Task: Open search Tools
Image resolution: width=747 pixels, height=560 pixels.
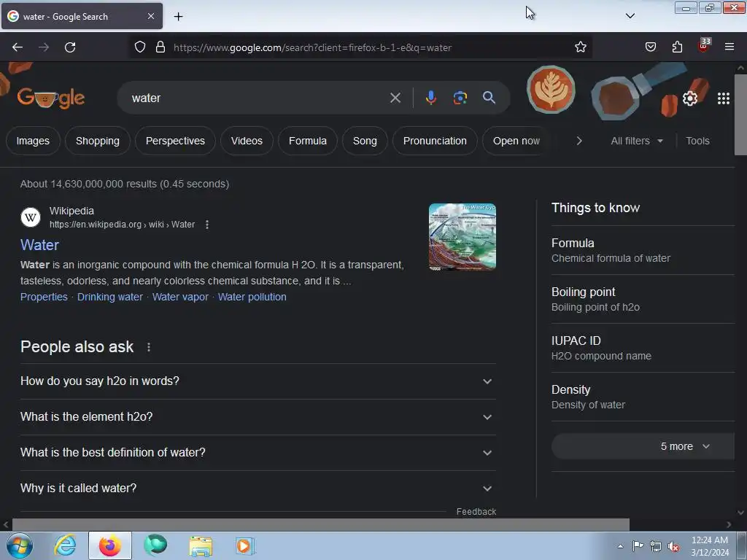Action: tap(697, 141)
